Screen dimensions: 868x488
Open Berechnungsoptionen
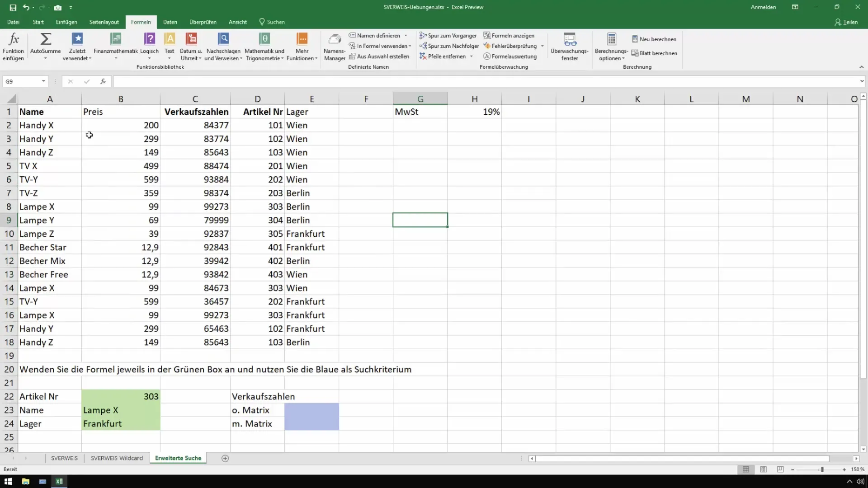coord(611,47)
